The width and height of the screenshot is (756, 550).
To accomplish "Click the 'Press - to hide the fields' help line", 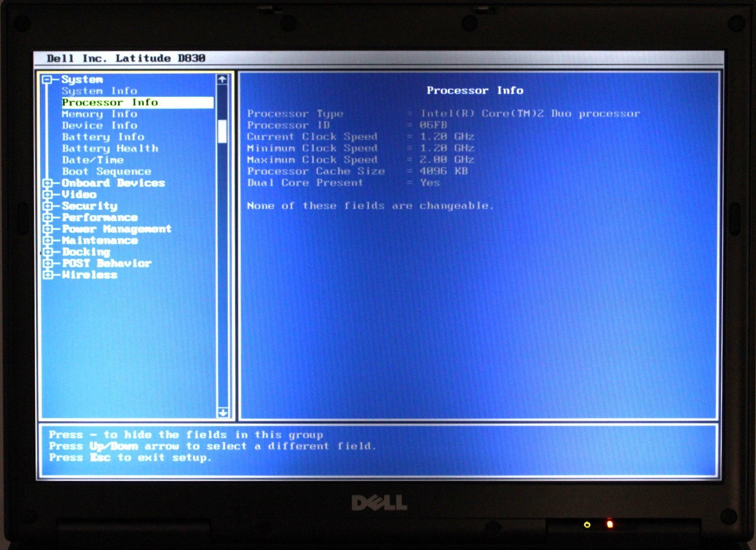I will 186,435.
